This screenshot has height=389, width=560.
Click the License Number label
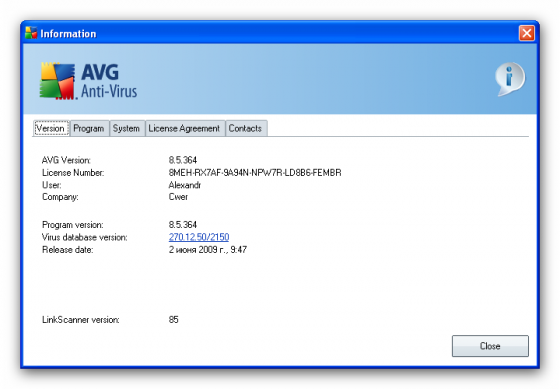pyautogui.click(x=73, y=173)
